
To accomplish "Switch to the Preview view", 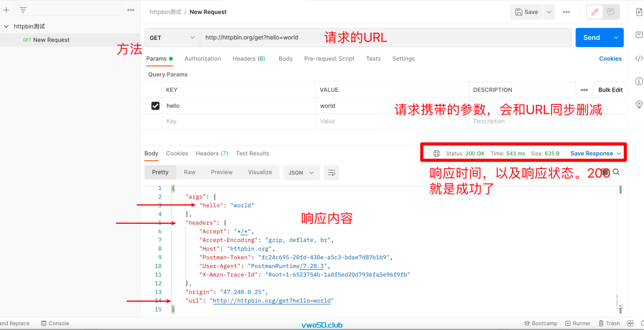I will tap(222, 172).
